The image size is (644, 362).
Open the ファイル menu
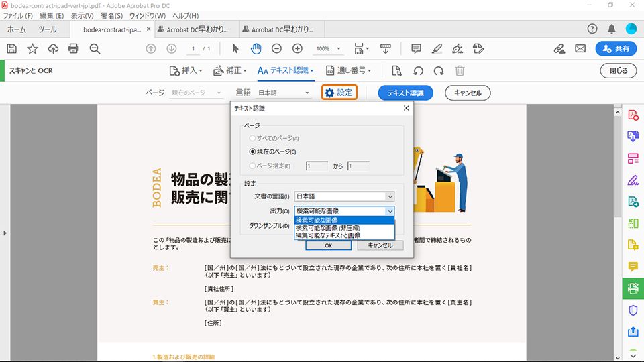point(17,15)
